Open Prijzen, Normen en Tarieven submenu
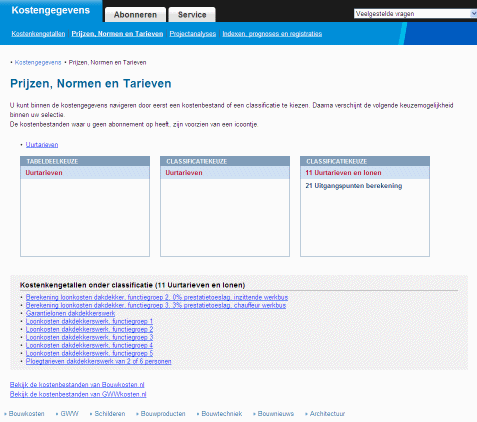Screen dimensions: 477x422 coord(117,34)
